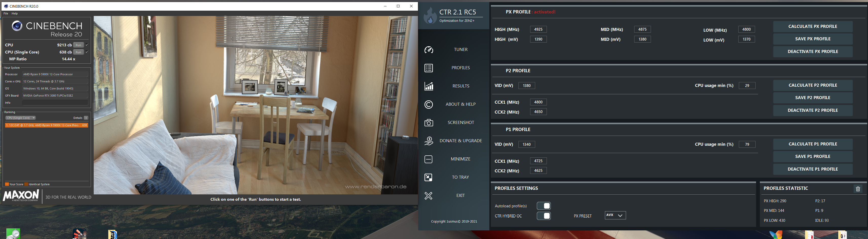Click the GFX Board NVIDIA GeForce RTX 3080 Ti value
This screenshot has height=239, width=868.
pyautogui.click(x=55, y=95)
